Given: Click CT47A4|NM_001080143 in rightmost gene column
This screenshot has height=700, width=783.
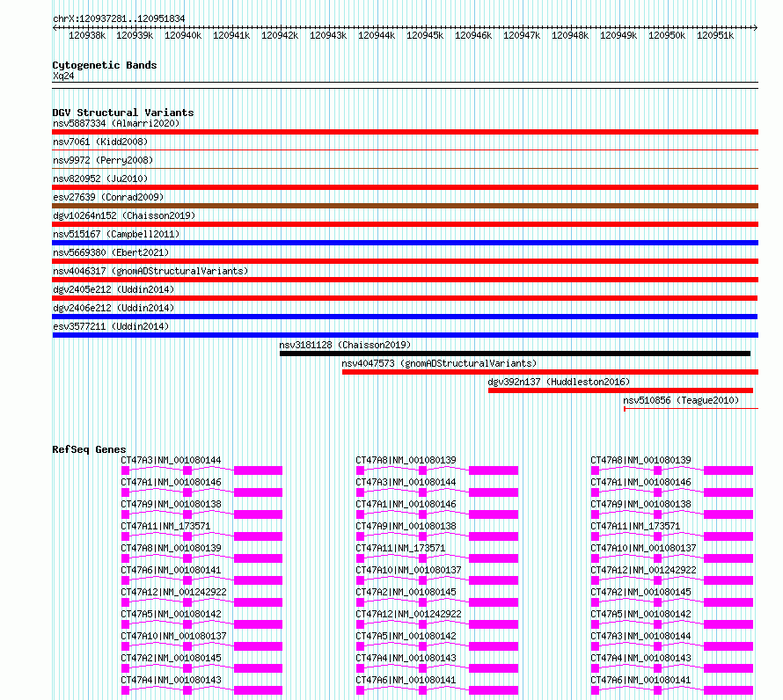Looking at the screenshot, I should click(x=640, y=658).
